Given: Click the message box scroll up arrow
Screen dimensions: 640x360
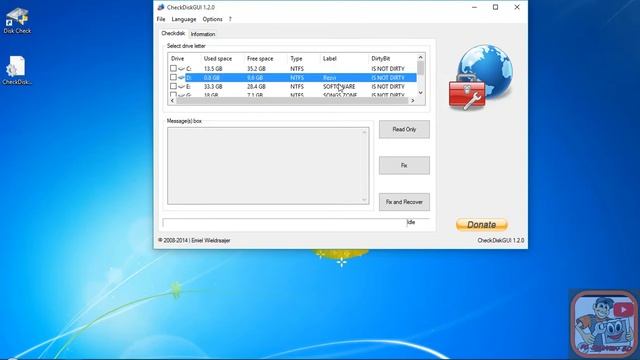Looking at the screenshot, I should (364, 132).
